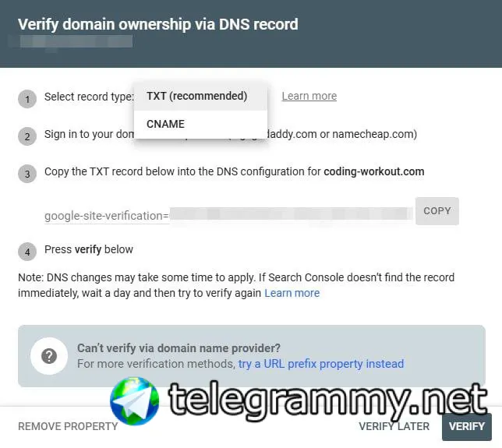This screenshot has width=502, height=448.
Task: Click the step 2 number circle
Action: [x=28, y=136]
